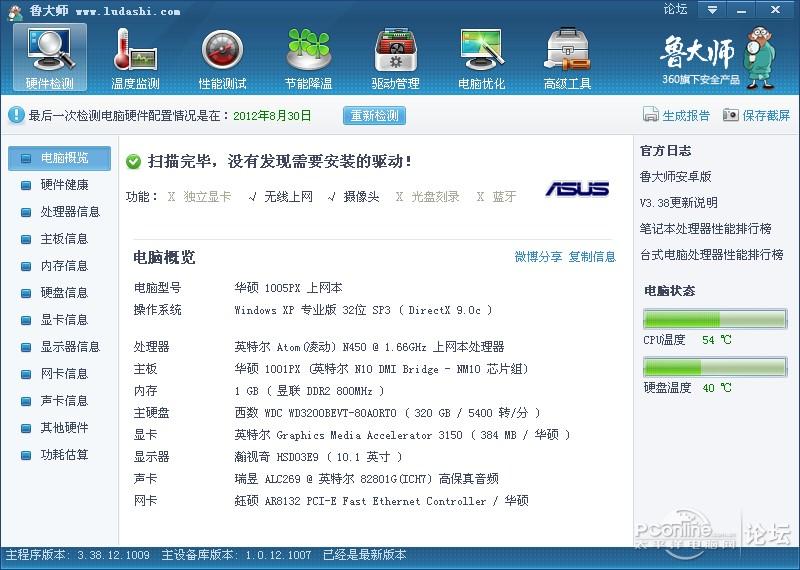The image size is (800, 570).
Task: Click status bar 主程序版本 3.38.12.1009
Action: pos(78,555)
